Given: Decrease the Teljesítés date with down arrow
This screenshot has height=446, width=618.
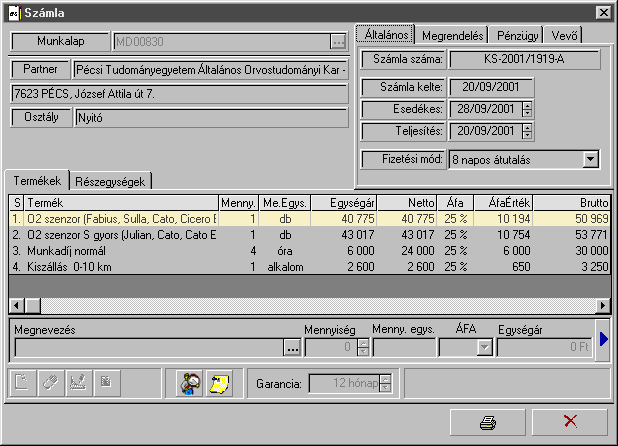Looking at the screenshot, I should click(x=527, y=135).
